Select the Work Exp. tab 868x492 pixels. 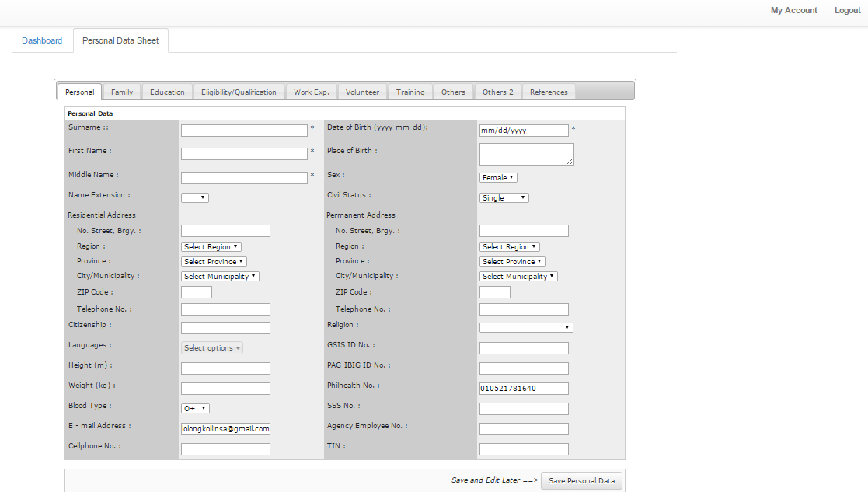coord(311,92)
